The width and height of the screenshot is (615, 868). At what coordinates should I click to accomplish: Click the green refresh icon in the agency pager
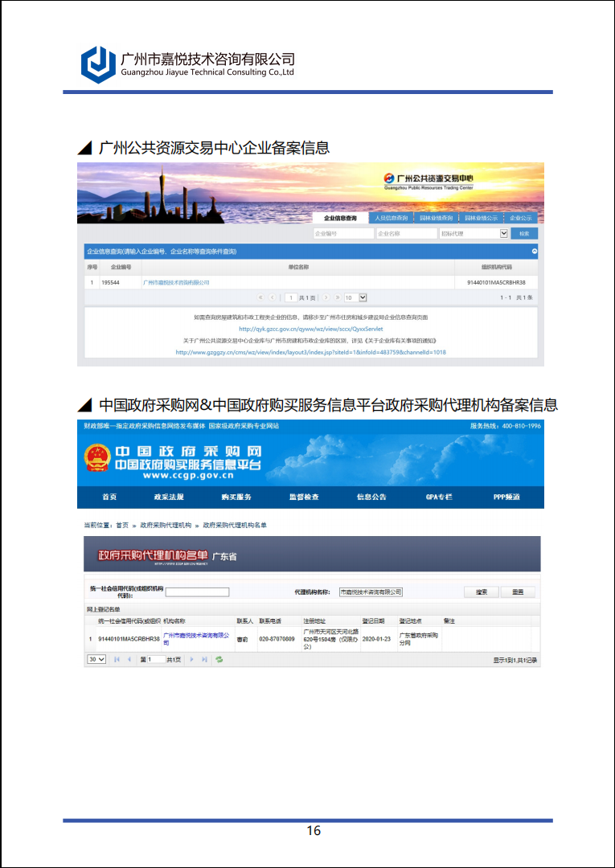(x=219, y=659)
